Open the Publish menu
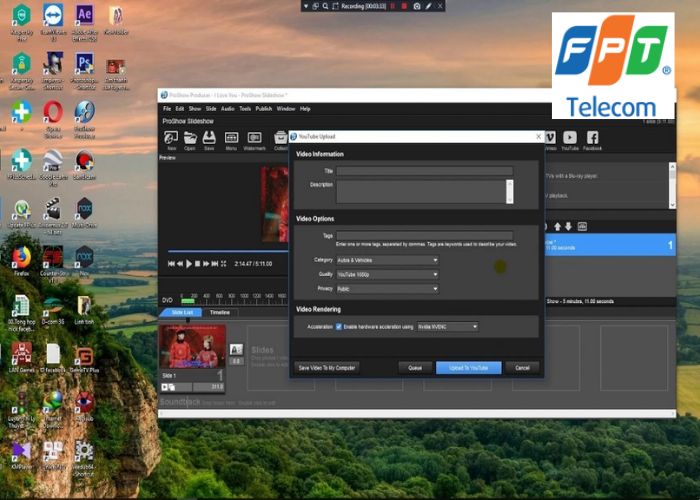 click(x=264, y=108)
